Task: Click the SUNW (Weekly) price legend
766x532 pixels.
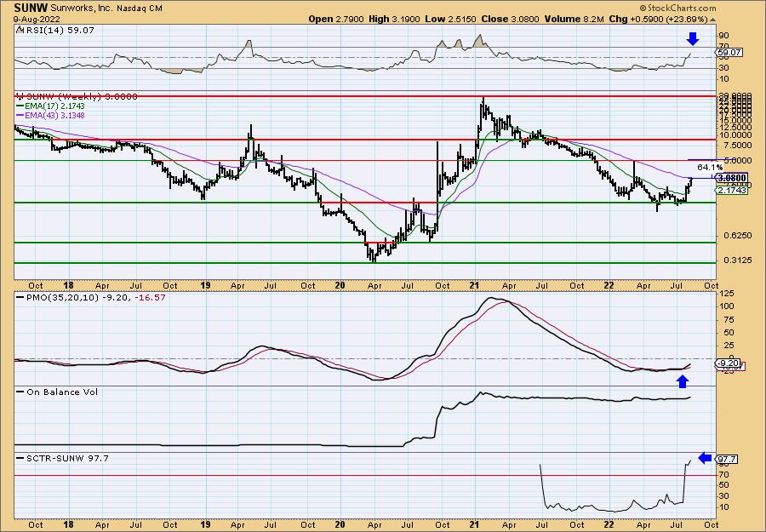Action: (77, 97)
